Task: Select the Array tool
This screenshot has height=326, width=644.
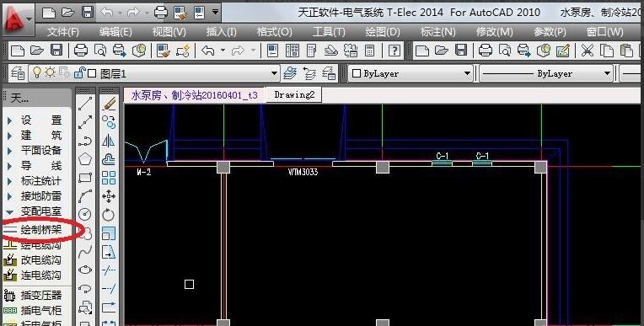Action: point(109,178)
